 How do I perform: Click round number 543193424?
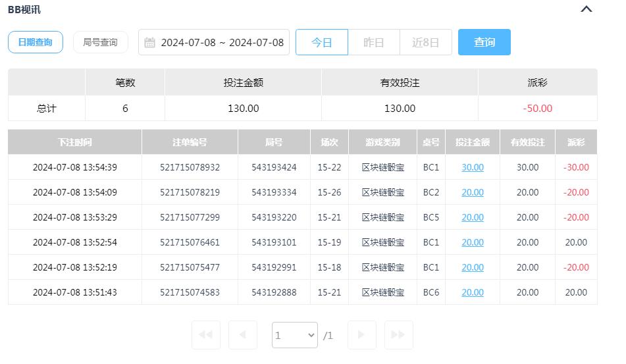tap(274, 167)
